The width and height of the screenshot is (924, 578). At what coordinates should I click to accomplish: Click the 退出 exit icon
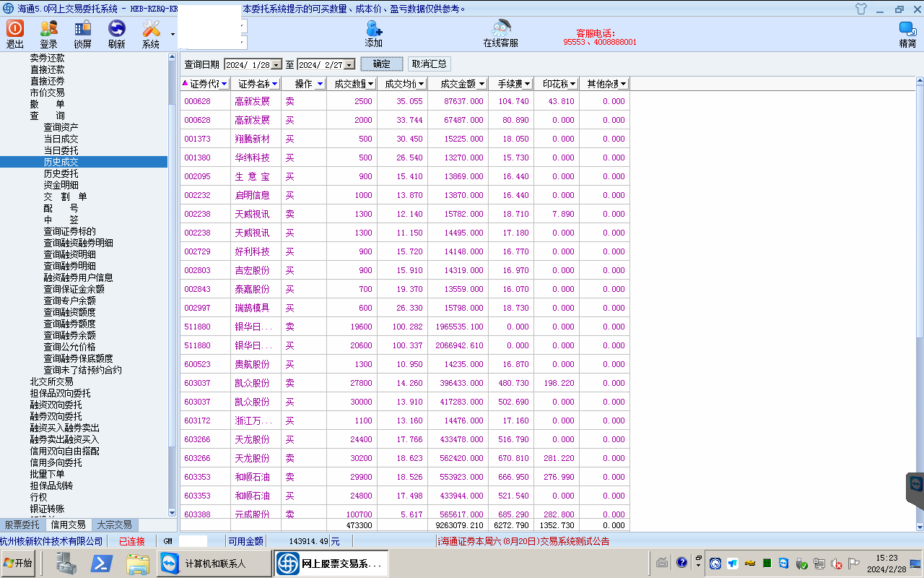(x=15, y=29)
